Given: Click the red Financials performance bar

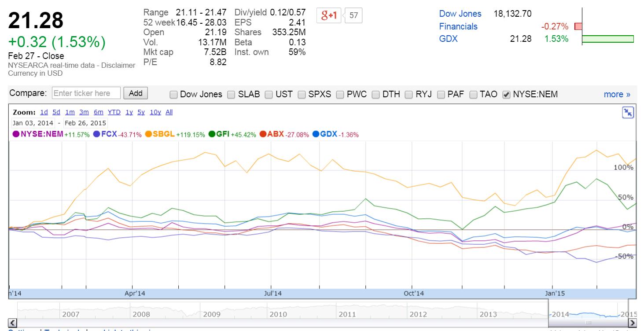Looking at the screenshot, I should tap(578, 26).
